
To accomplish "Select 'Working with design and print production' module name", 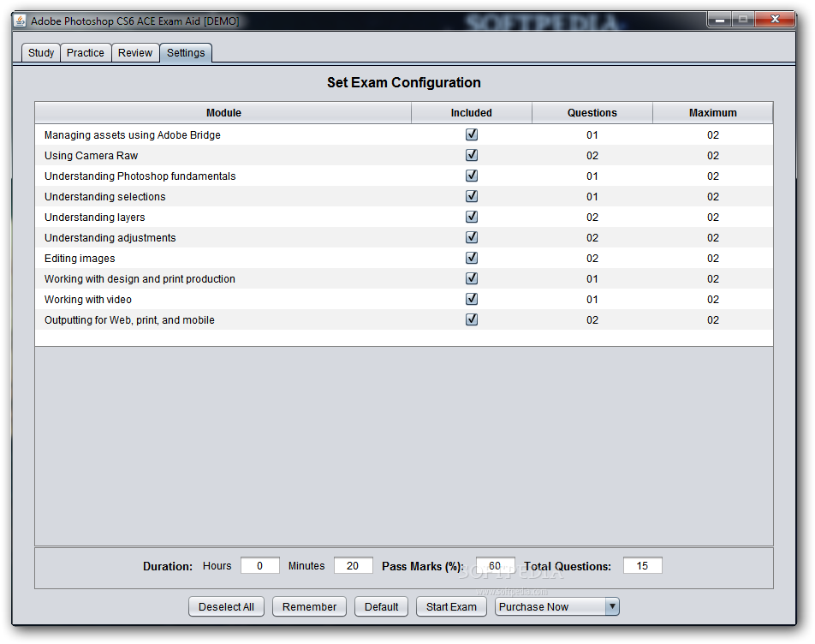I will 140,278.
